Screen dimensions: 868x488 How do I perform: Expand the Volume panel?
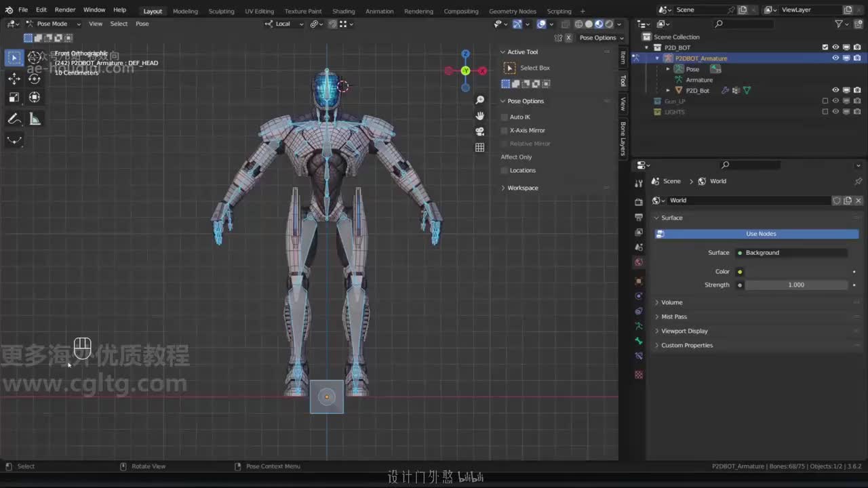(671, 302)
